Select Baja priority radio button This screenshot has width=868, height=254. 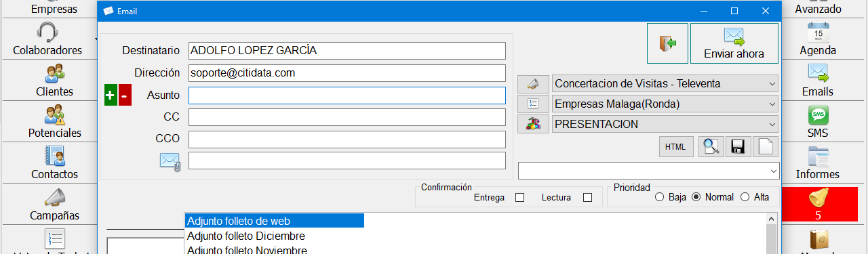tap(659, 197)
